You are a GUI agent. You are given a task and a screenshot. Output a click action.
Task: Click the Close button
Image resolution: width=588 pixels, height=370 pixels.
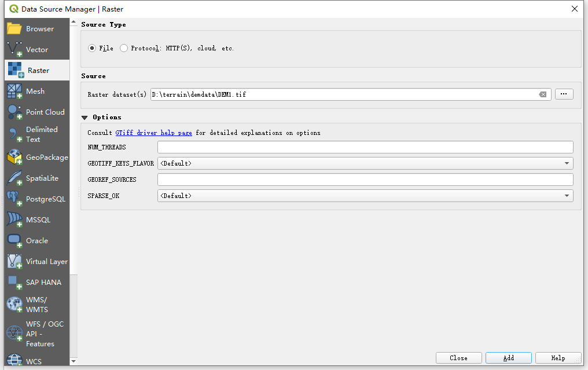[x=458, y=358]
